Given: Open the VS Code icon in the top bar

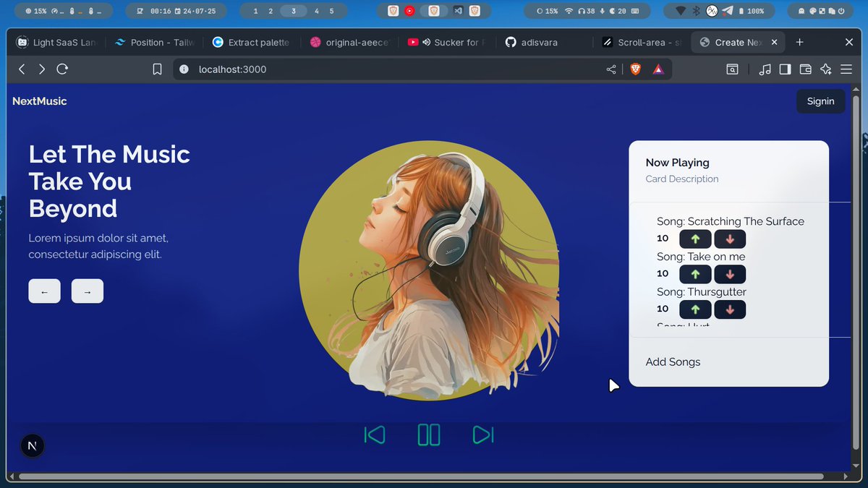Looking at the screenshot, I should pos(458,12).
